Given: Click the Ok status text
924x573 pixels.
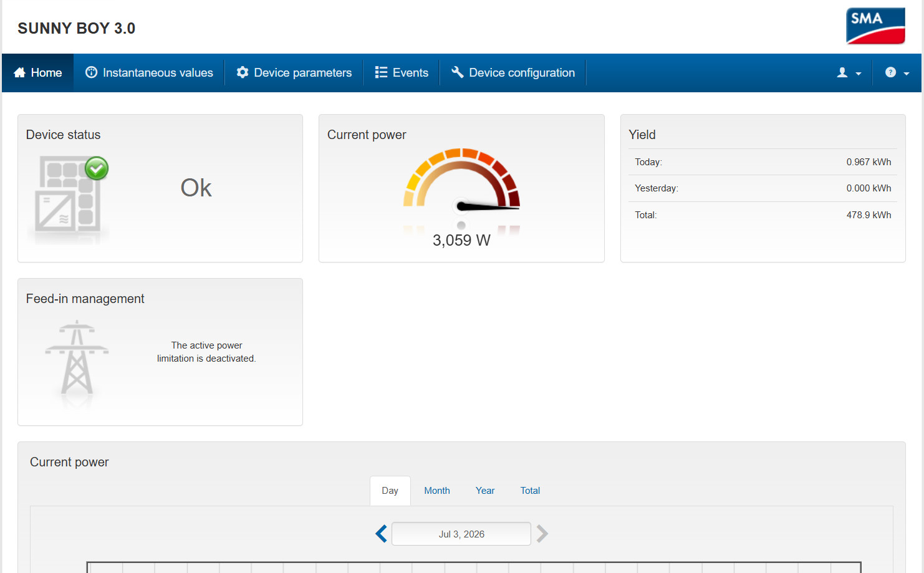Looking at the screenshot, I should tap(196, 188).
